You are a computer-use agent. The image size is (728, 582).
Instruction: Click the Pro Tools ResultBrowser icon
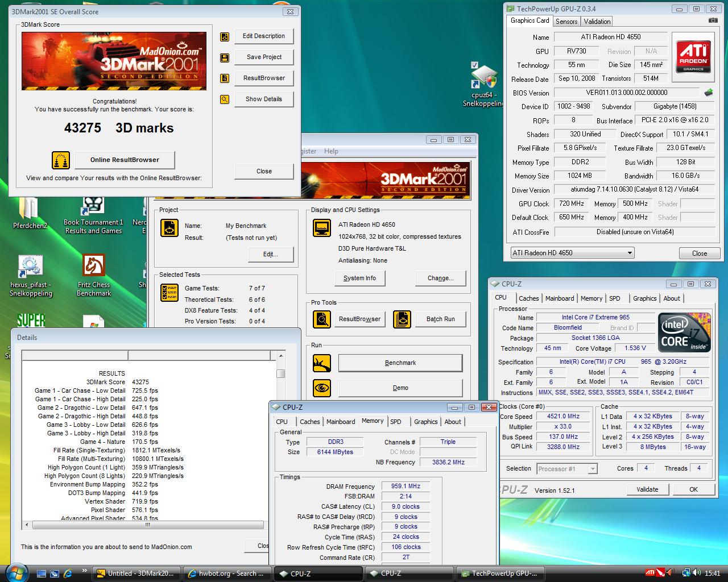322,319
